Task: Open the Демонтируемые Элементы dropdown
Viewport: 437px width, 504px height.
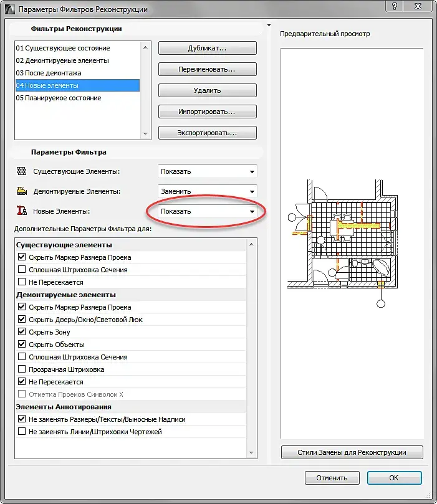Action: pos(208,191)
